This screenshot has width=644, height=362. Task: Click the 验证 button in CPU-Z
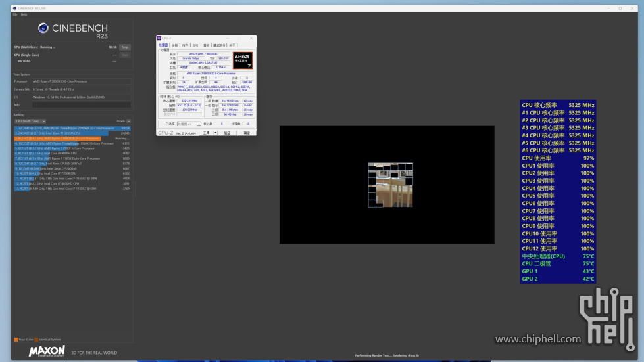click(x=227, y=133)
